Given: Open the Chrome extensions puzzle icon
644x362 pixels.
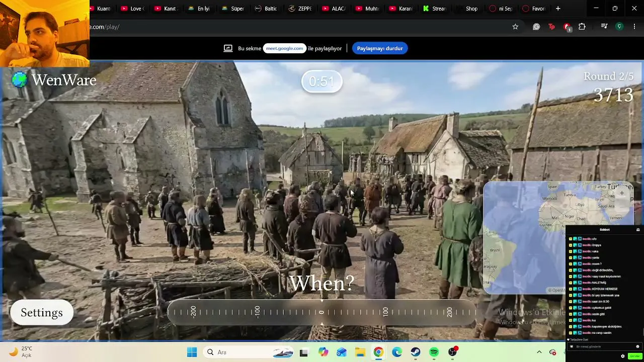Looking at the screenshot, I should coord(582,27).
